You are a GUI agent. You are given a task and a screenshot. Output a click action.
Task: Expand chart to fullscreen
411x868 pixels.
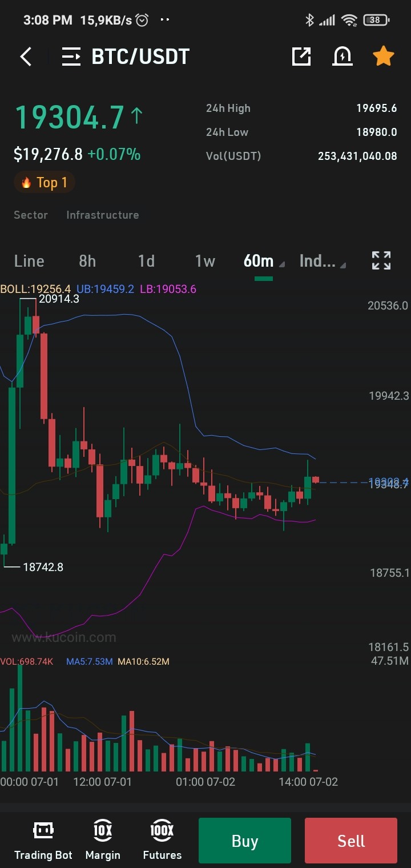(381, 260)
